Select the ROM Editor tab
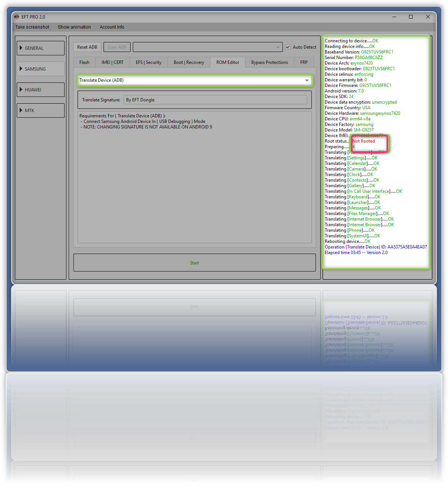Image resolution: width=448 pixels, height=488 pixels. click(228, 62)
